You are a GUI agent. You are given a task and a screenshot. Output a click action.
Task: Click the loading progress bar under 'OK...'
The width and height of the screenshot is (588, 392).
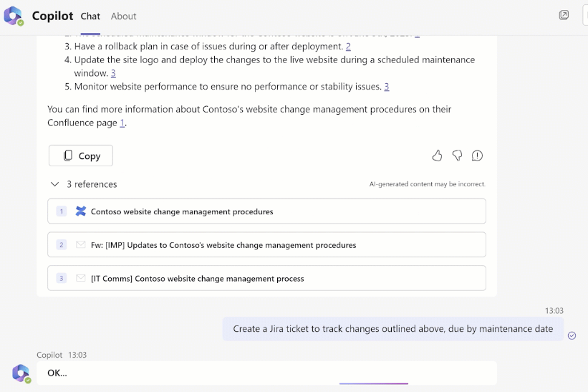tap(374, 383)
